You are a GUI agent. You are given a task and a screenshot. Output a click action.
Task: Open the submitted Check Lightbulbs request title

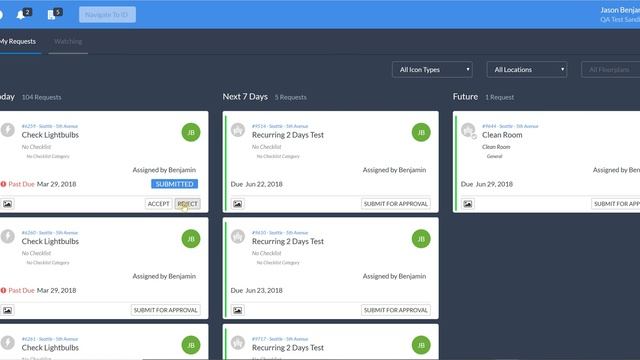click(x=50, y=135)
